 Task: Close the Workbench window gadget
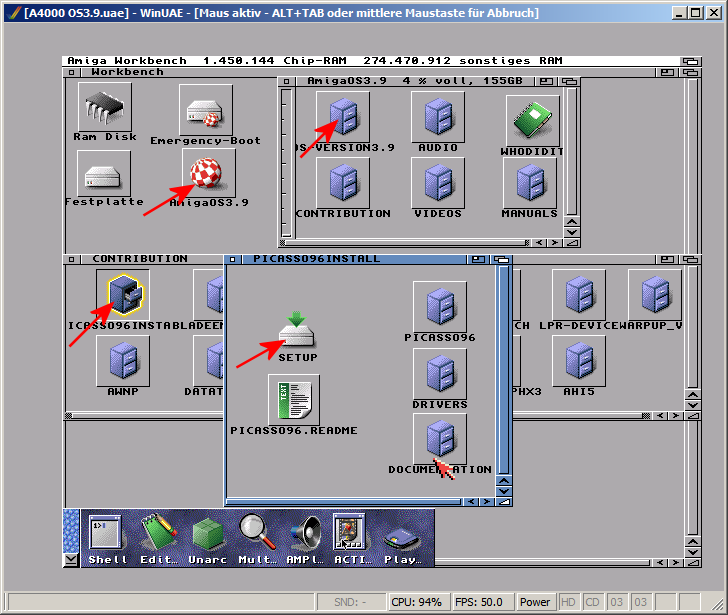(x=71, y=72)
